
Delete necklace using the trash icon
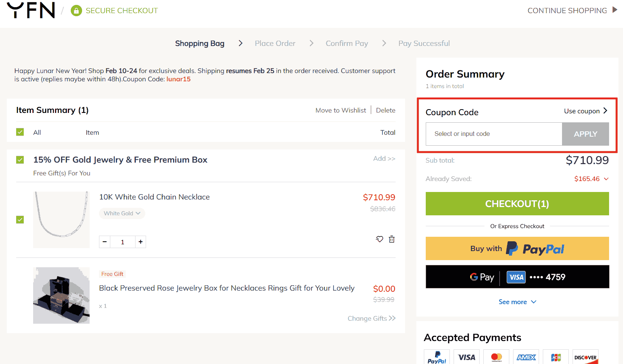pos(391,239)
